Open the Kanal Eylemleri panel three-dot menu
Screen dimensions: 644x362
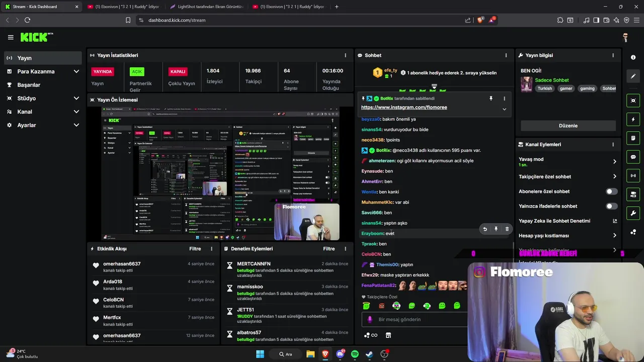pos(613,144)
